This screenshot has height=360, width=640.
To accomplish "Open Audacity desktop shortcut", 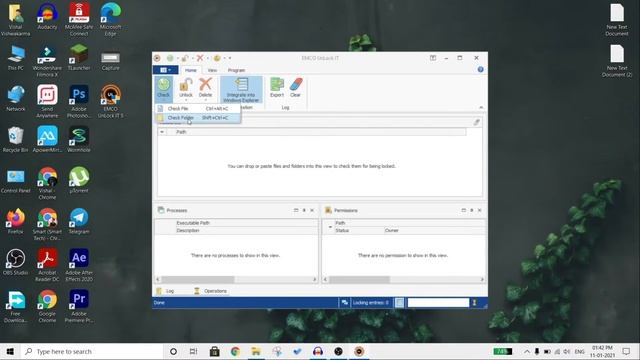I will tap(47, 16).
